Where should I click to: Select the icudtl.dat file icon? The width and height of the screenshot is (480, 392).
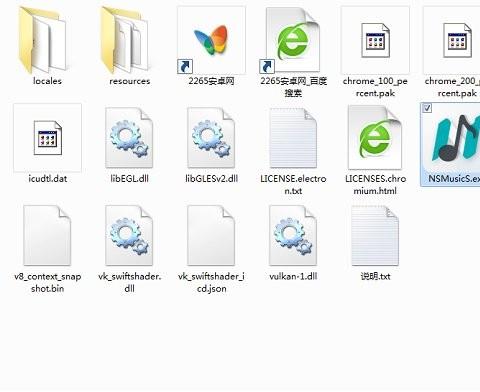click(x=47, y=138)
